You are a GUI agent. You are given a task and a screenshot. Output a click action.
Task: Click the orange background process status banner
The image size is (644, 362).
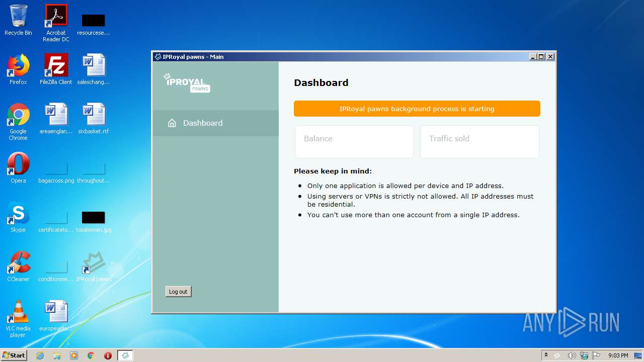coord(417,109)
